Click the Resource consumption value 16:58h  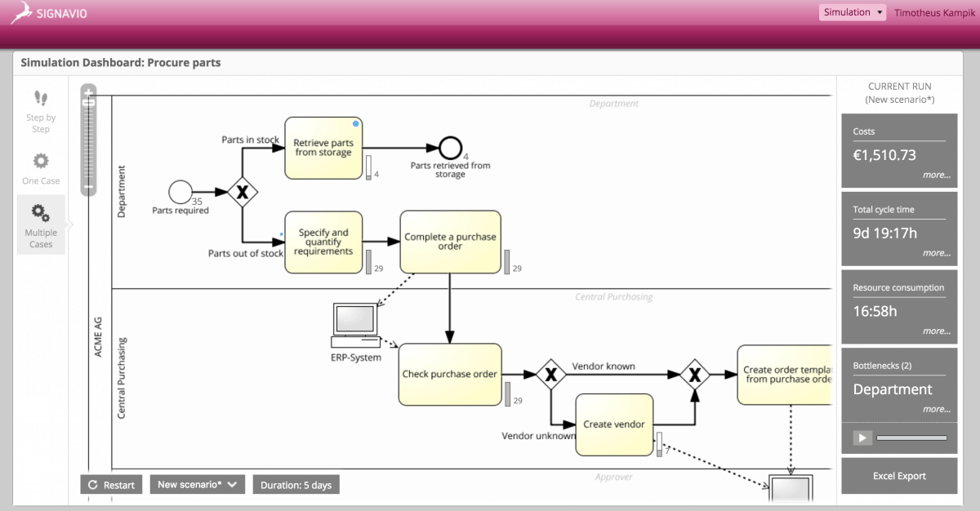875,312
